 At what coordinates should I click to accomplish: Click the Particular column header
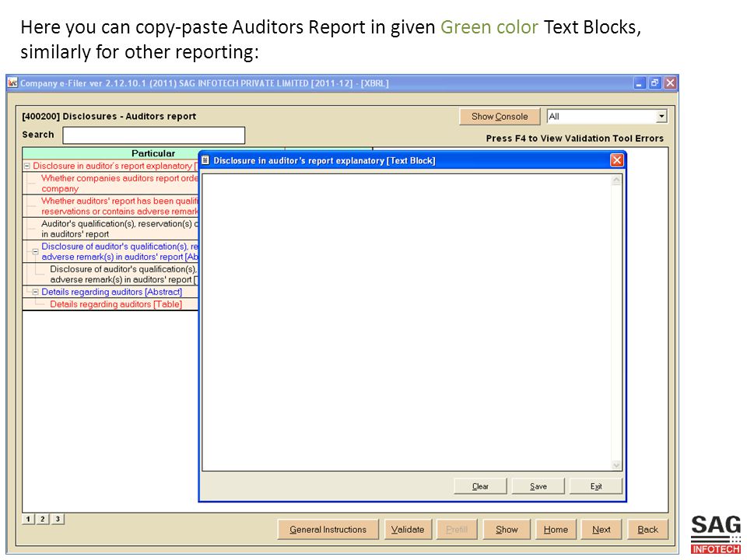coord(153,153)
